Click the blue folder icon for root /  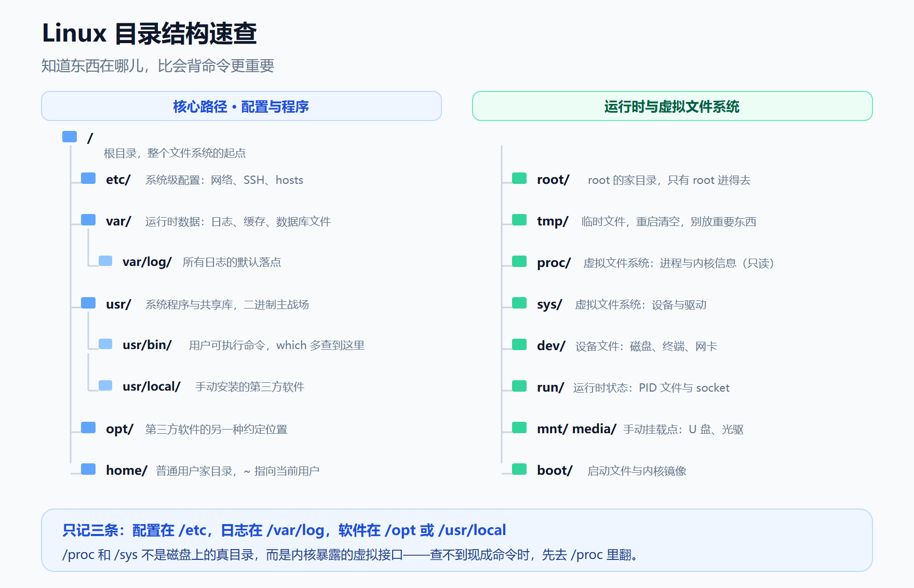click(70, 137)
